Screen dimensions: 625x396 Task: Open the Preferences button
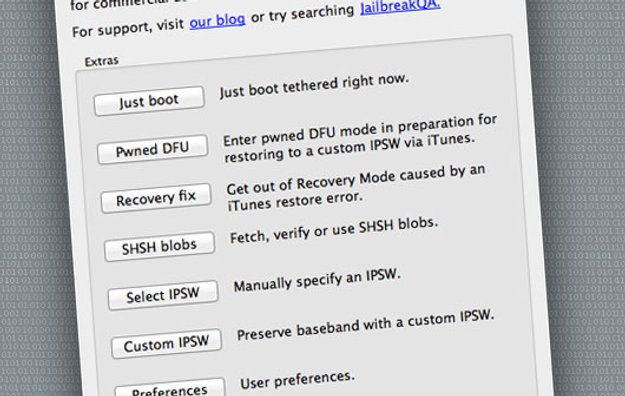[x=170, y=388]
